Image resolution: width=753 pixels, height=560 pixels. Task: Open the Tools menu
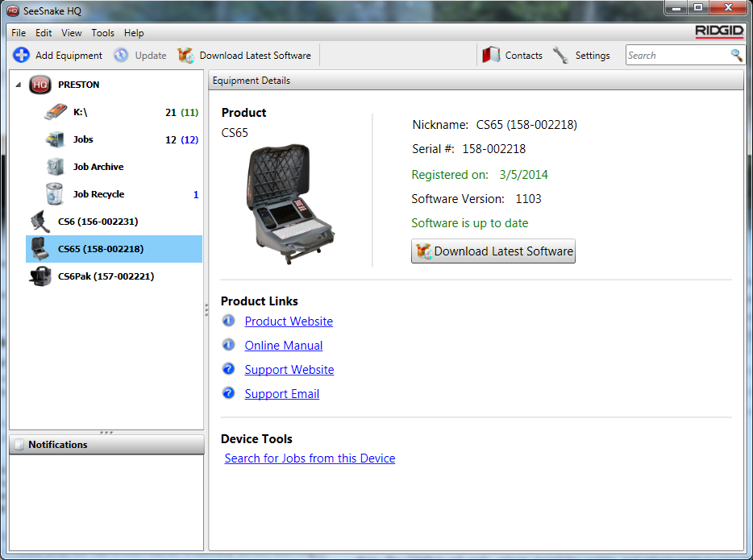[102, 32]
